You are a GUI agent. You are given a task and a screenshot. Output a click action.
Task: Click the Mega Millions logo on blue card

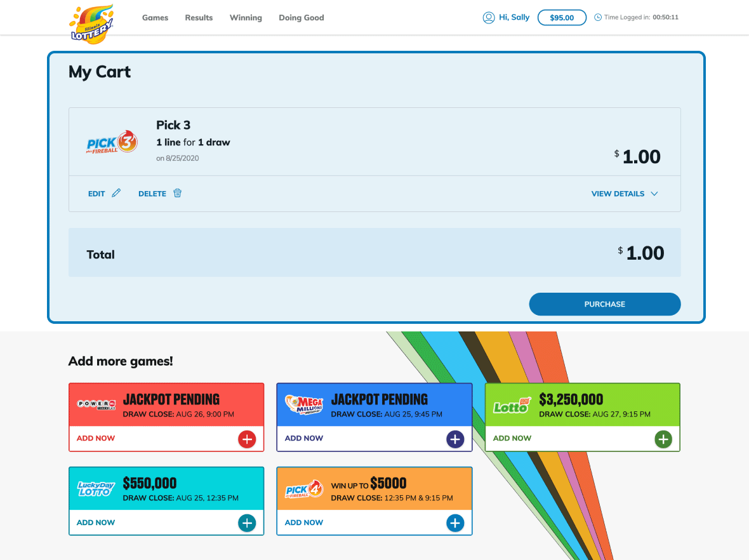coord(304,404)
